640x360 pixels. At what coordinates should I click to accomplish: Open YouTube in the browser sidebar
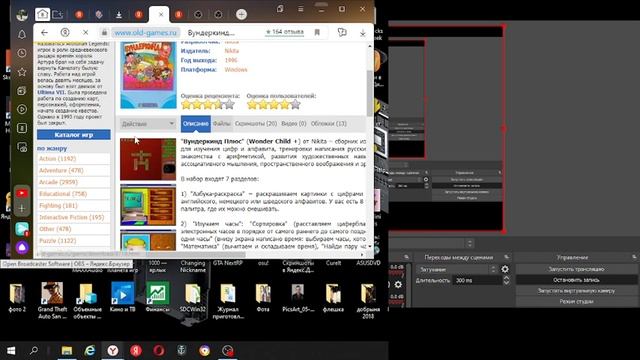[22, 193]
